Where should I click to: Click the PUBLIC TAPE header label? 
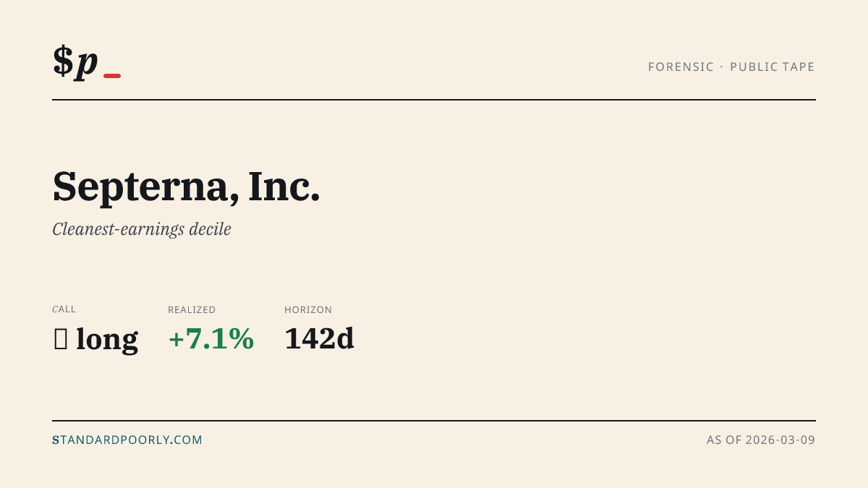pos(773,67)
